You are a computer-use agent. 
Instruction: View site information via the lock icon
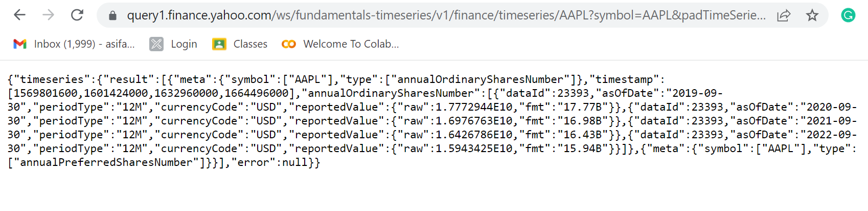coord(113,16)
